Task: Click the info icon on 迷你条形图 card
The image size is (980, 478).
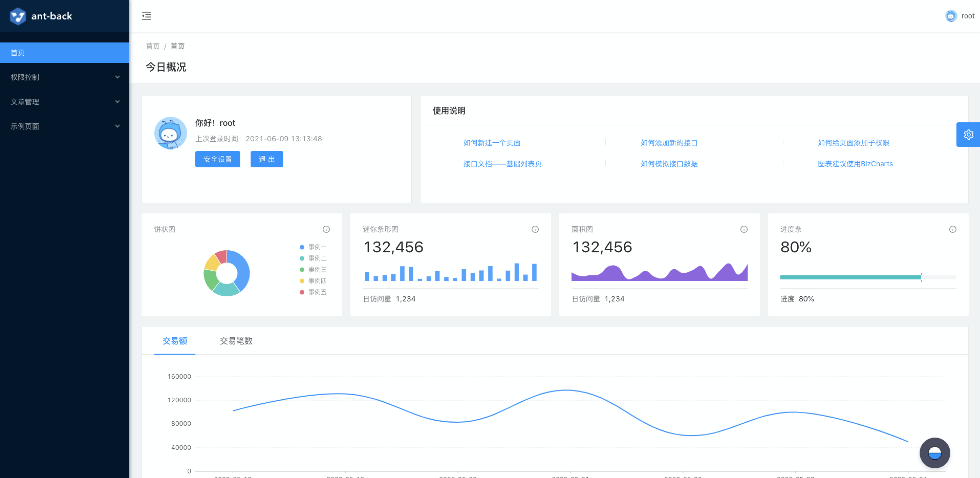Action: (x=535, y=229)
